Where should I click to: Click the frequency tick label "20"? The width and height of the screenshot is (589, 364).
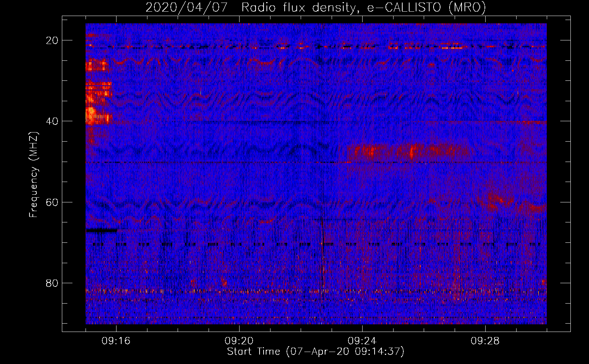click(x=52, y=40)
